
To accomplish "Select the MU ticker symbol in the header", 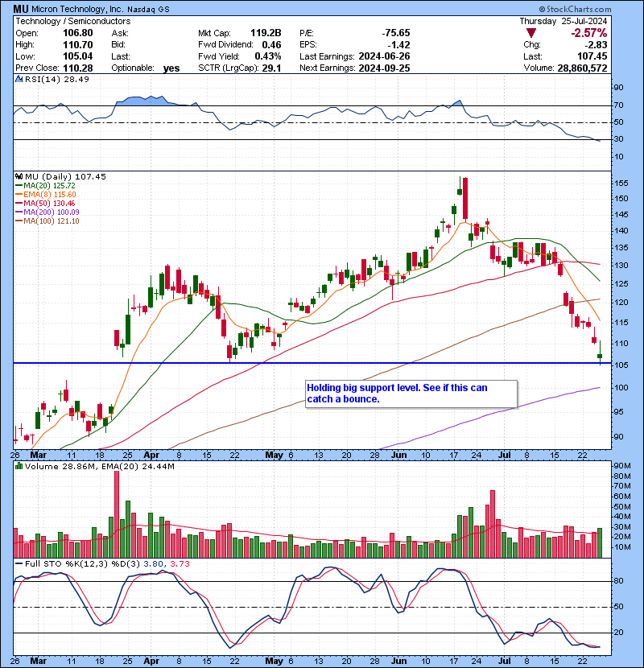I will (x=21, y=9).
